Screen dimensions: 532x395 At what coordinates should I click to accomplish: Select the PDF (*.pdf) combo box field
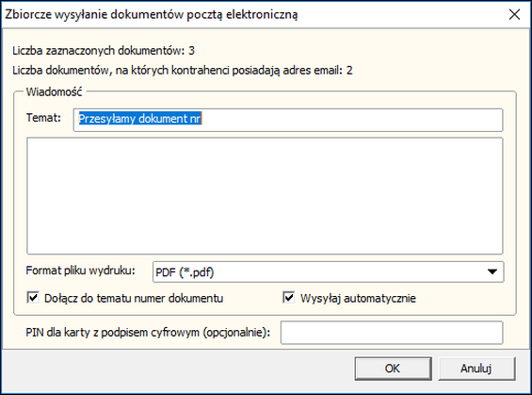click(x=328, y=272)
